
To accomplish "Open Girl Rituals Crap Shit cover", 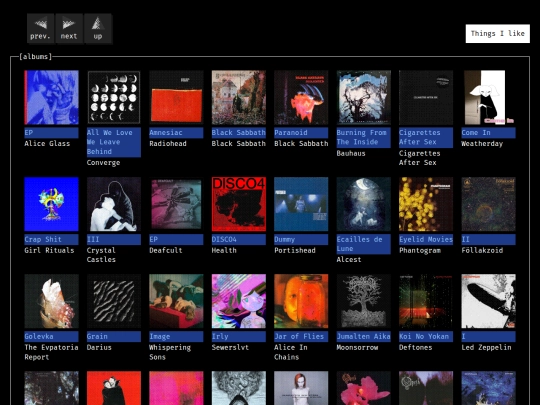I will [x=51, y=204].
